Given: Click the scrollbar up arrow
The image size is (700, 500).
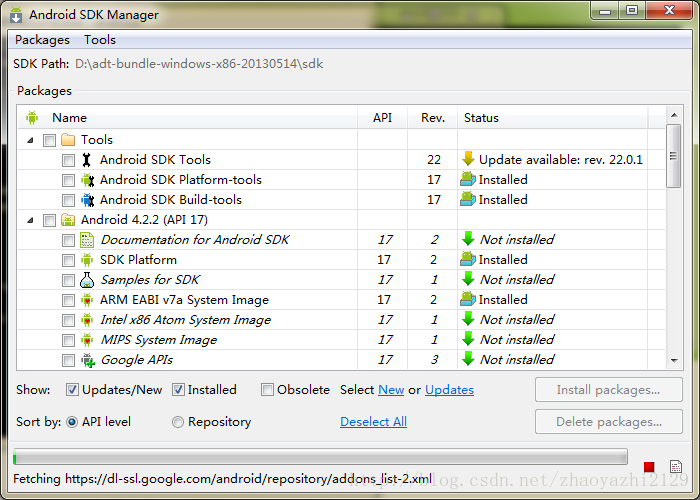Looking at the screenshot, I should (x=674, y=115).
